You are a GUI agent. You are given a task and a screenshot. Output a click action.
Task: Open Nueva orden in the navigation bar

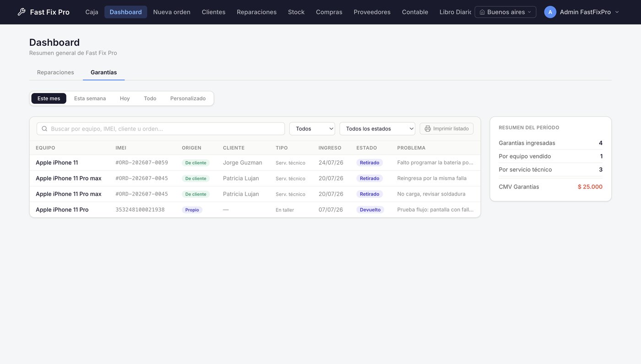point(172,12)
